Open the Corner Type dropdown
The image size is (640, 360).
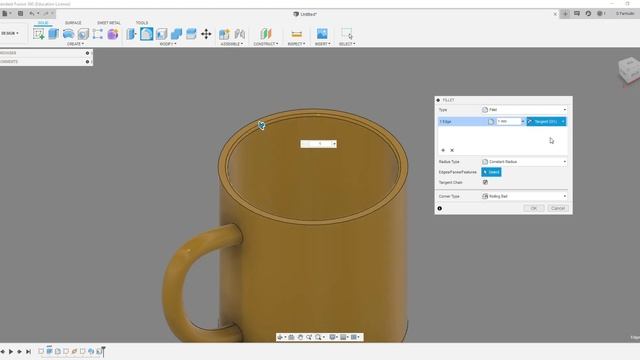[524, 196]
